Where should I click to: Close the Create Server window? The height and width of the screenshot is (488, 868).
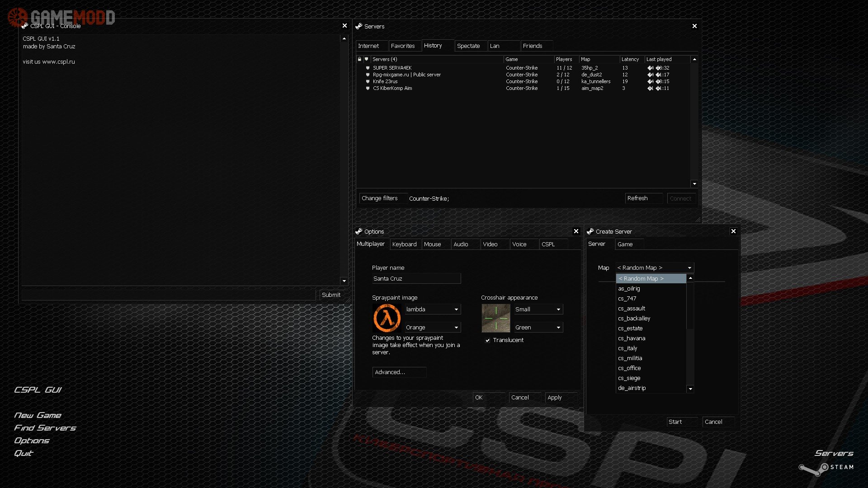pyautogui.click(x=733, y=231)
